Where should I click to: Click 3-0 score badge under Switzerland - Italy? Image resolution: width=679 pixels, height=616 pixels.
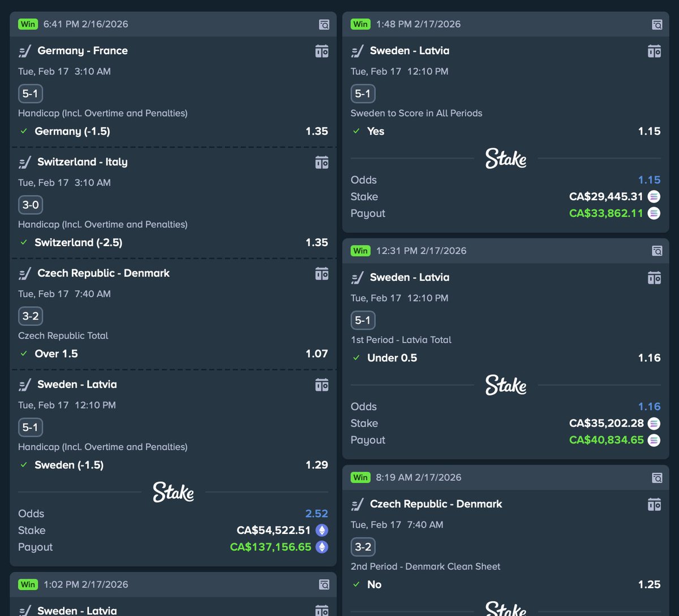pos(31,205)
